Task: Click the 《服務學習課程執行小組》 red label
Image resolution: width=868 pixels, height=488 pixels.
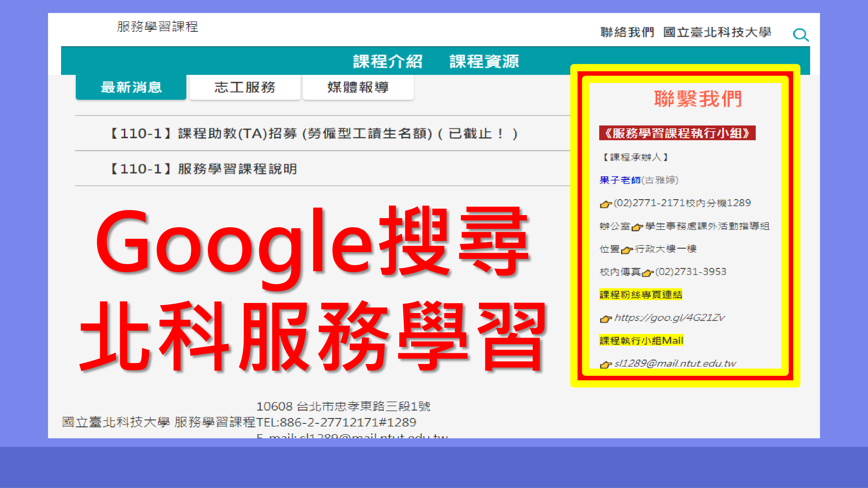Action: [x=677, y=133]
